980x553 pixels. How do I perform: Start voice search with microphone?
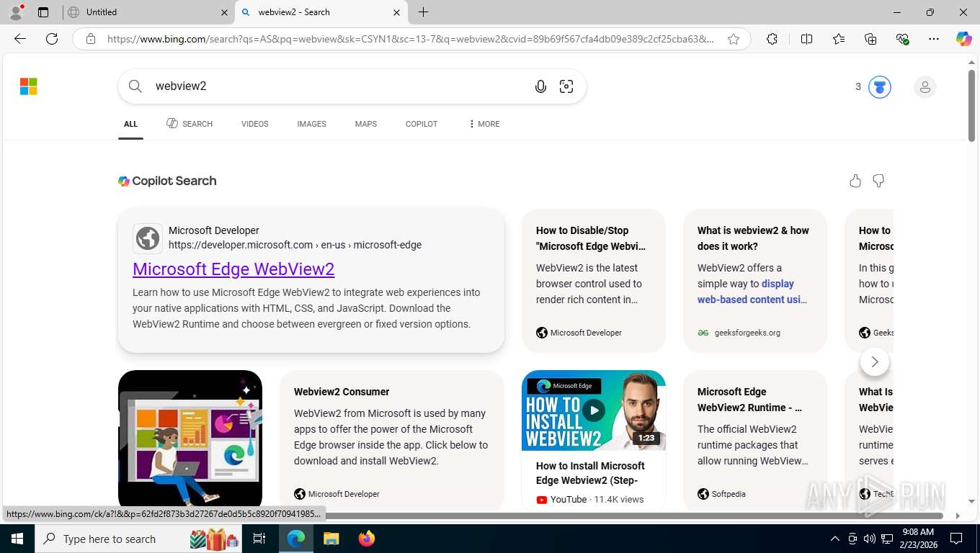pos(540,86)
